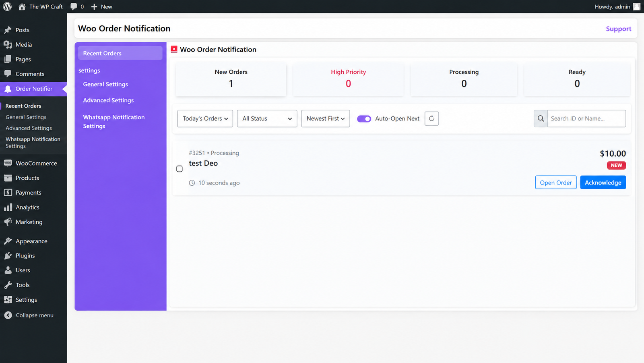Viewport: 644px width, 363px height.
Task: Click the search magnifier icon
Action: [541, 118]
